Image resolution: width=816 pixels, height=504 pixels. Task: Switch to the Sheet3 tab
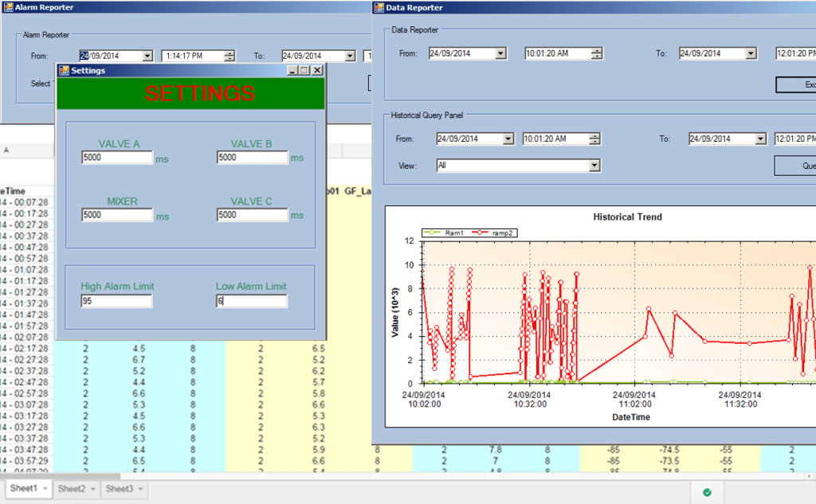coord(120,489)
